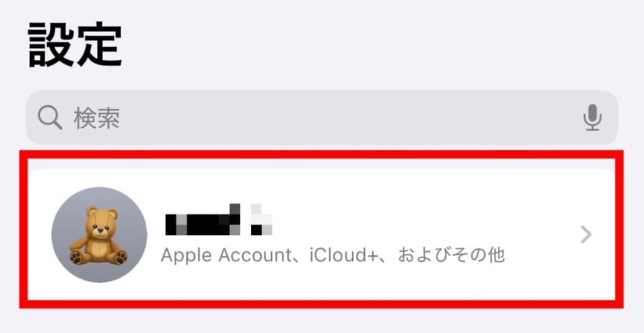Tap the iCloud+ text in subtitle
This screenshot has width=644, height=333.
pyautogui.click(x=346, y=256)
